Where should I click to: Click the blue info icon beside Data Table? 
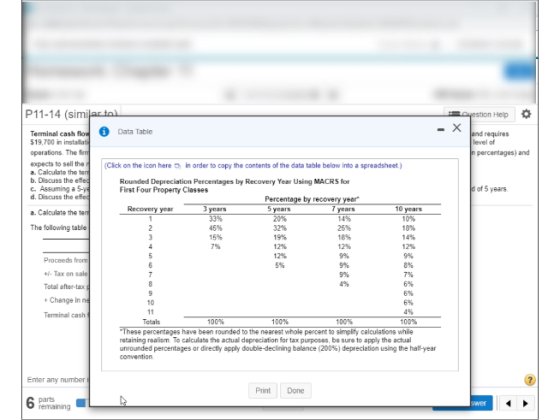pyautogui.click(x=104, y=132)
